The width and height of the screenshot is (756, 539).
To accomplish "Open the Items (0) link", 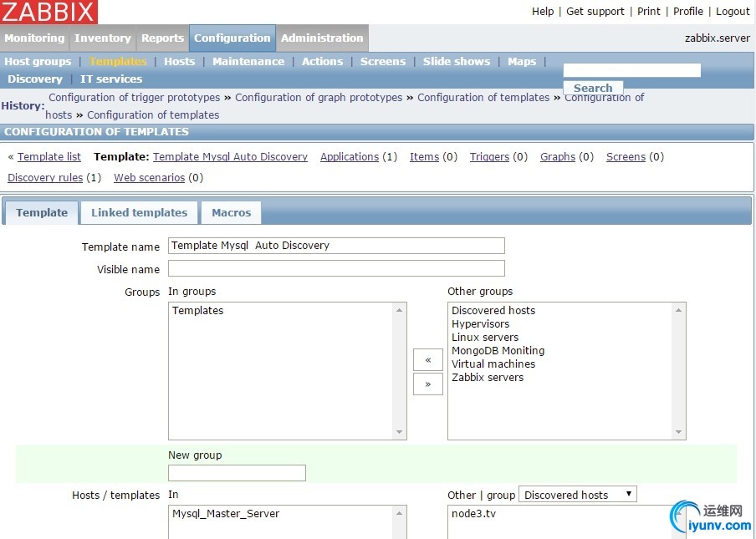I will 424,157.
